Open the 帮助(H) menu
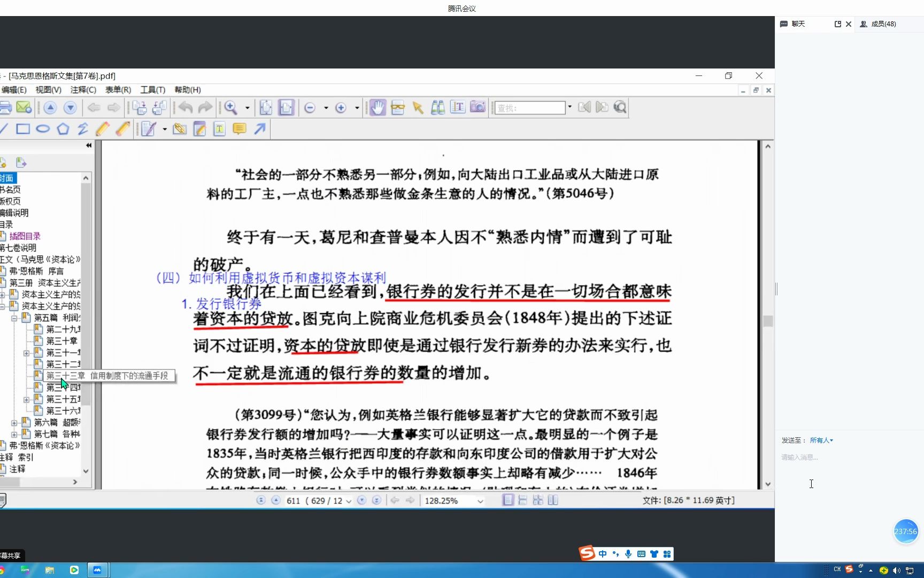The image size is (924, 578). coord(188,90)
